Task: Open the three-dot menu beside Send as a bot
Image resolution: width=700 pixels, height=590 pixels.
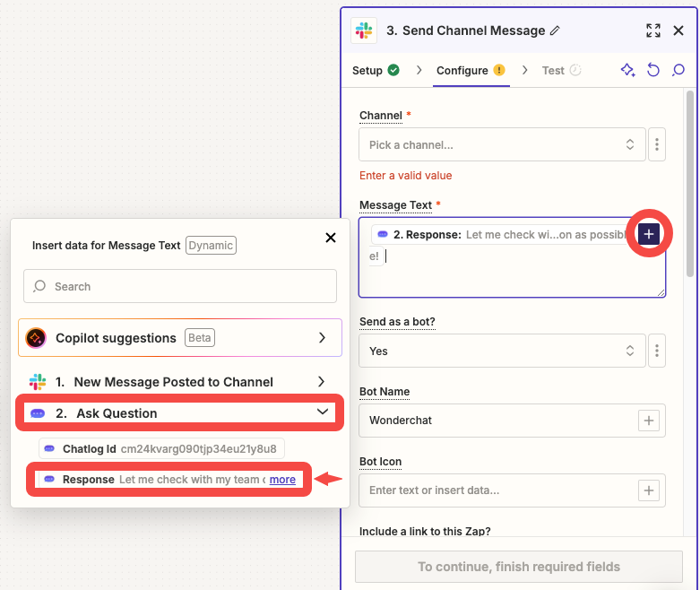Action: [x=657, y=351]
